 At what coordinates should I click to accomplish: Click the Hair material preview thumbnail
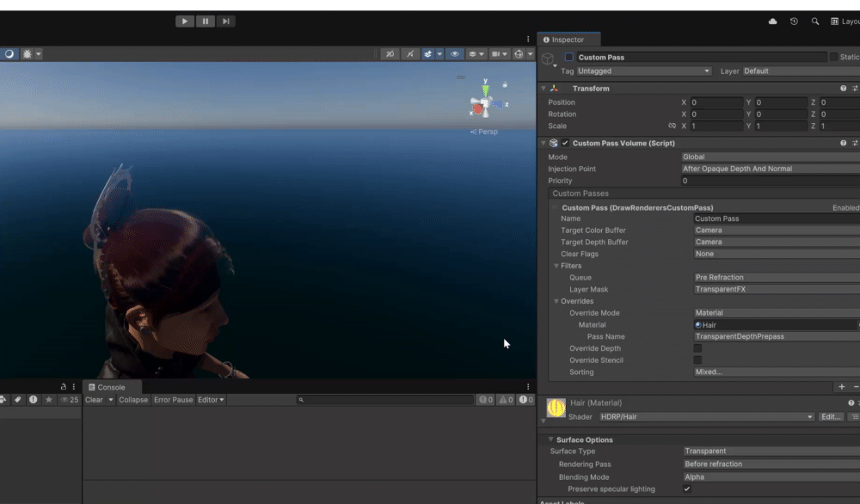tap(556, 408)
